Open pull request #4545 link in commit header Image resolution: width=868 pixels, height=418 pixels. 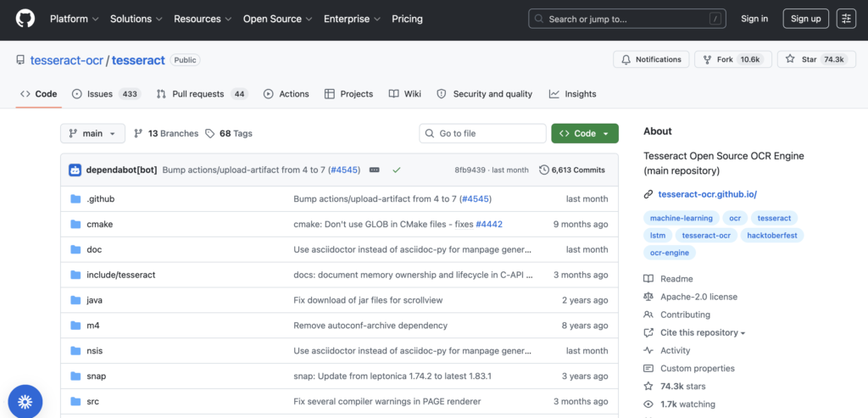(x=344, y=170)
